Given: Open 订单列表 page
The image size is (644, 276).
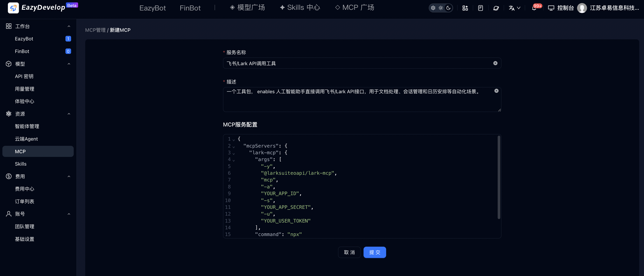Looking at the screenshot, I should tap(25, 201).
